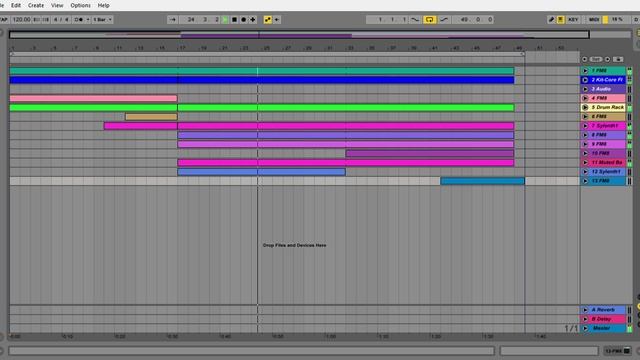Click the Arrangement Record button
Image resolution: width=640 pixels, height=360 pixels.
point(244,20)
